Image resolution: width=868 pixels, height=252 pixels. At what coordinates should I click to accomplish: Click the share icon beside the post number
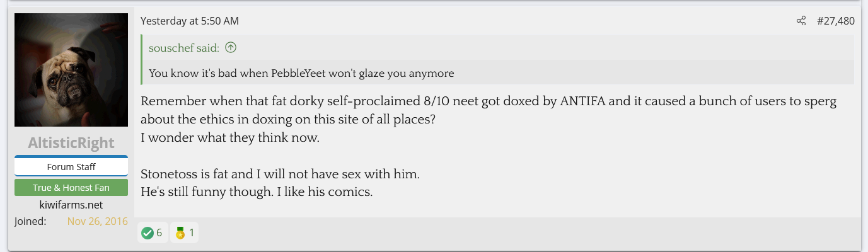pos(801,21)
